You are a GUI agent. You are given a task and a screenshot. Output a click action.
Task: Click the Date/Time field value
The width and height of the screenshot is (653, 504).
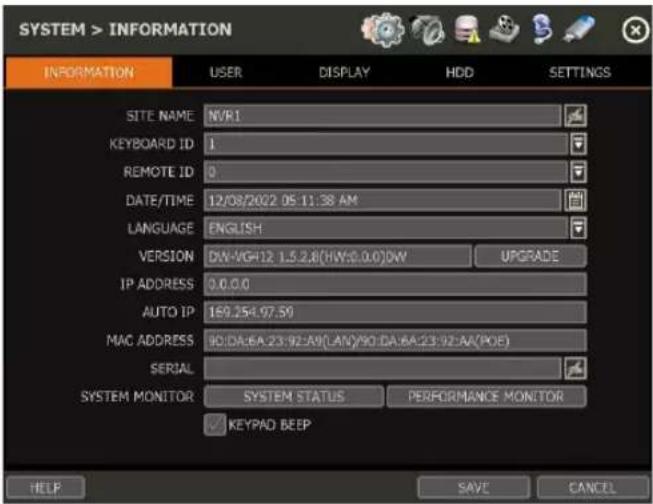click(x=382, y=200)
